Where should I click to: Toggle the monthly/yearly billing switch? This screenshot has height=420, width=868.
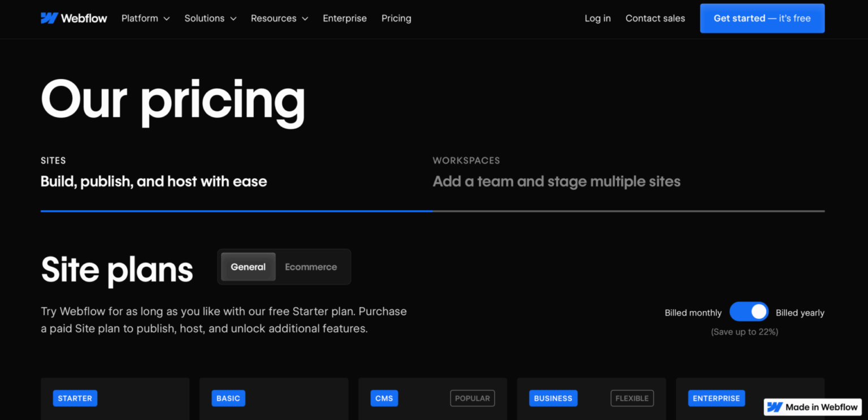tap(749, 312)
